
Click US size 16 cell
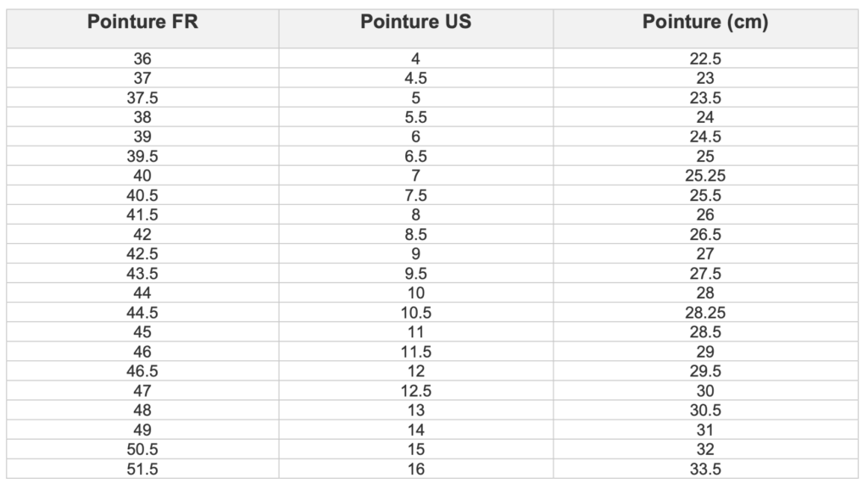point(415,469)
